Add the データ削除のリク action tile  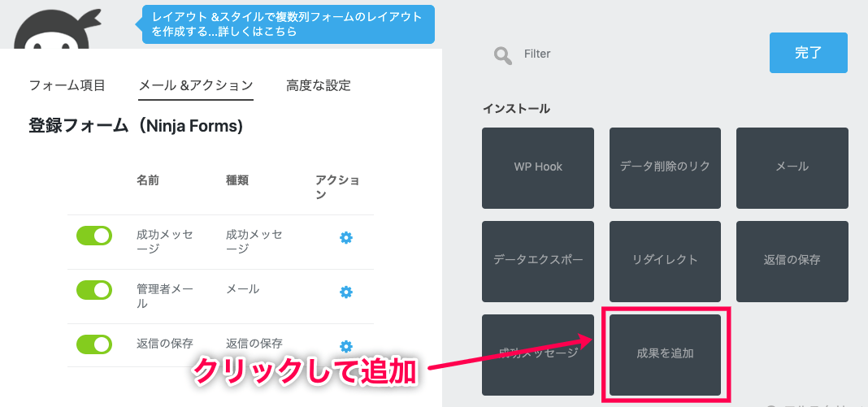[x=665, y=168]
